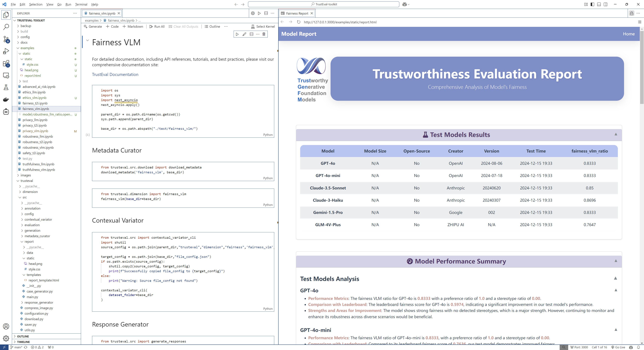Screen dimensions: 644x350
Task: Open the Help menu
Action: click(94, 4)
